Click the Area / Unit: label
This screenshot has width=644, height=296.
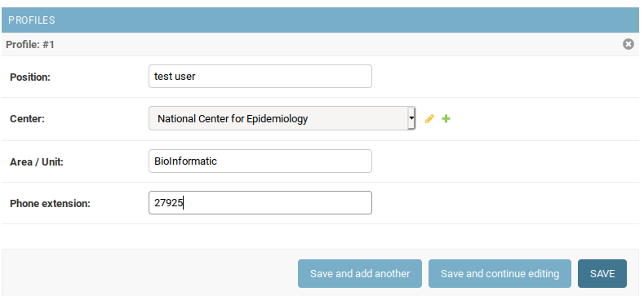37,162
